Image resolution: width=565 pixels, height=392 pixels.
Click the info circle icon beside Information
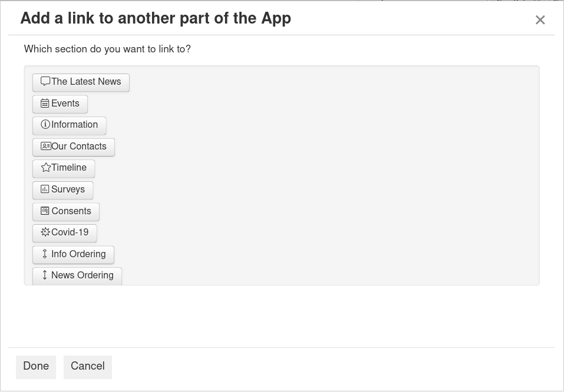[x=45, y=125]
